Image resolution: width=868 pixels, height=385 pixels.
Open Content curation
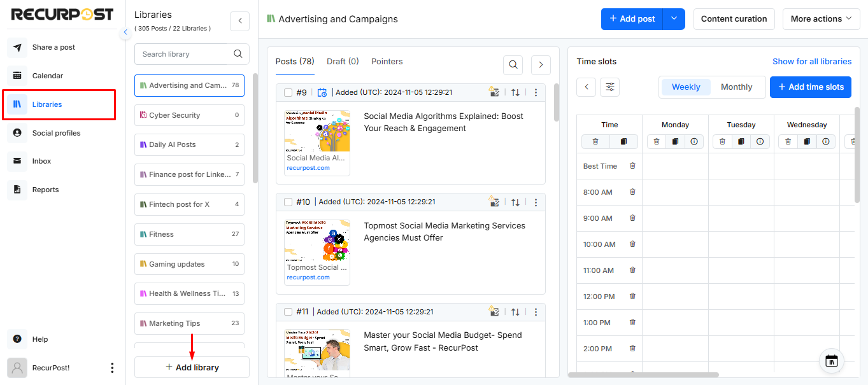(x=734, y=18)
